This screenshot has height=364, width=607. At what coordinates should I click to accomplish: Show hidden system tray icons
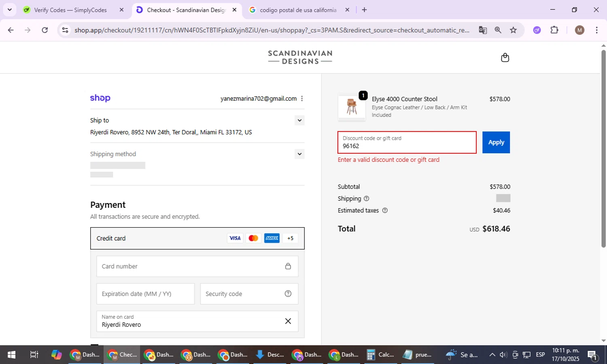tap(492, 355)
